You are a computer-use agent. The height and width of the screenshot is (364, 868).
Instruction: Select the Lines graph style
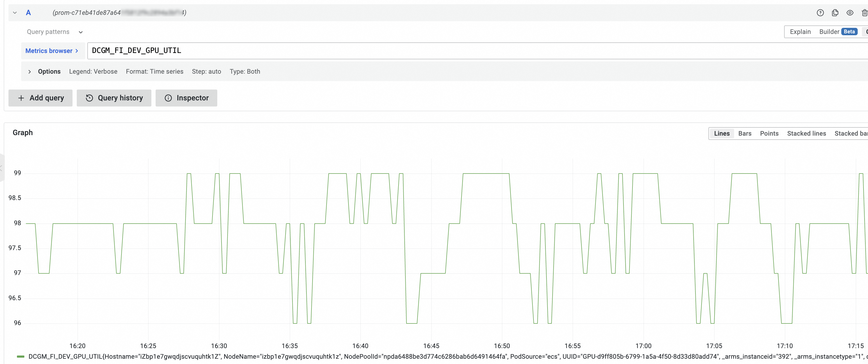coord(721,134)
